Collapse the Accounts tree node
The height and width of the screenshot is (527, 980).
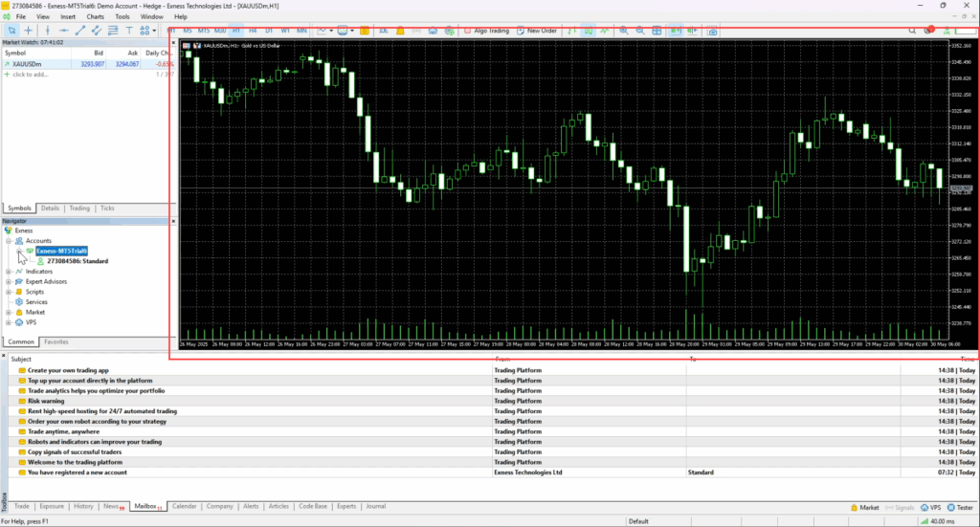click(9, 241)
